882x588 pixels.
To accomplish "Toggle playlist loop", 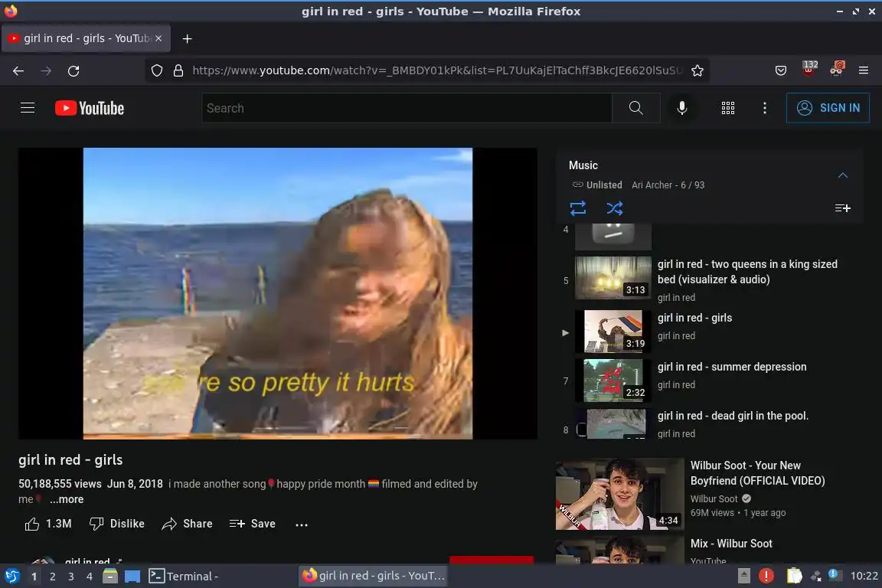I will 578,208.
